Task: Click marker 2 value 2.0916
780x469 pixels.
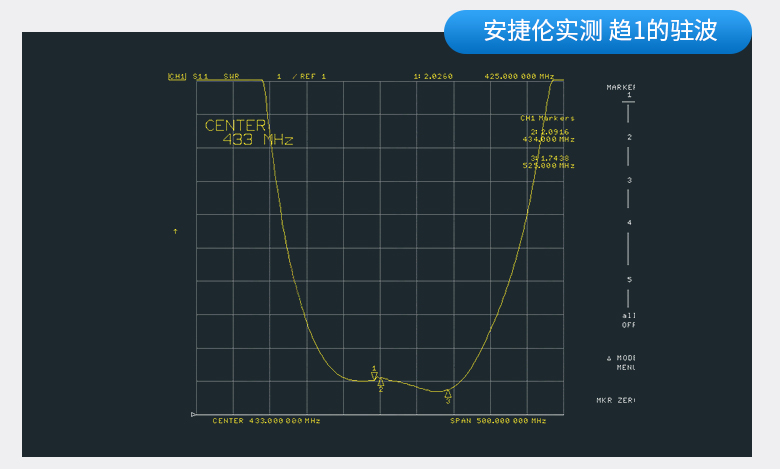Action: pos(550,132)
